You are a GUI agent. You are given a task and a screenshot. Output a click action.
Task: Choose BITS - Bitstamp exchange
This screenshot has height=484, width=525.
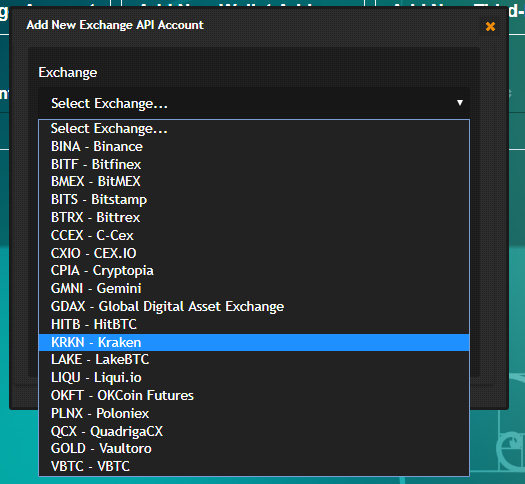[254, 199]
